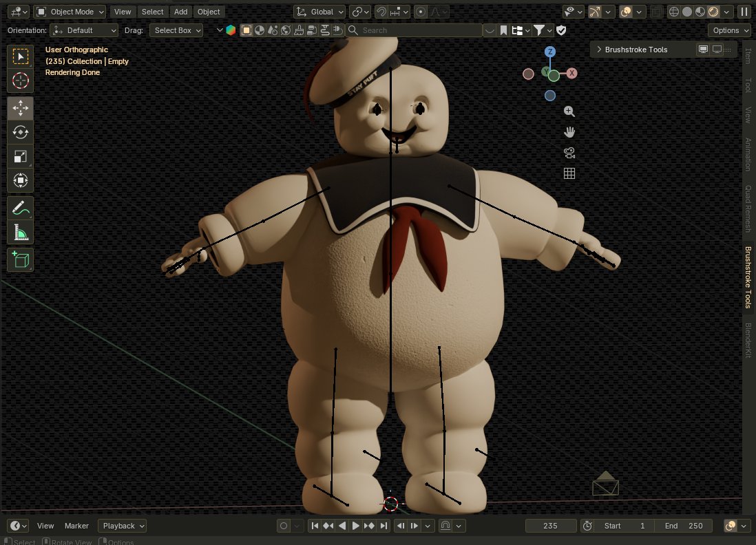756x545 pixels.
Task: Click the search input field
Action: click(414, 30)
